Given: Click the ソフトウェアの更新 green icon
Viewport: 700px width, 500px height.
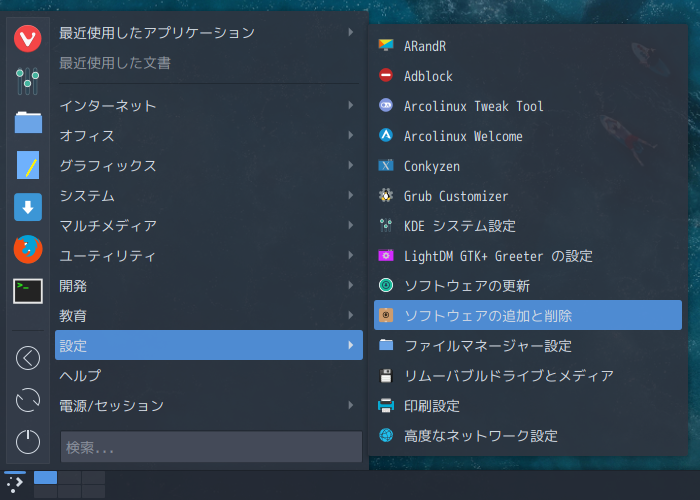Looking at the screenshot, I should pos(386,285).
